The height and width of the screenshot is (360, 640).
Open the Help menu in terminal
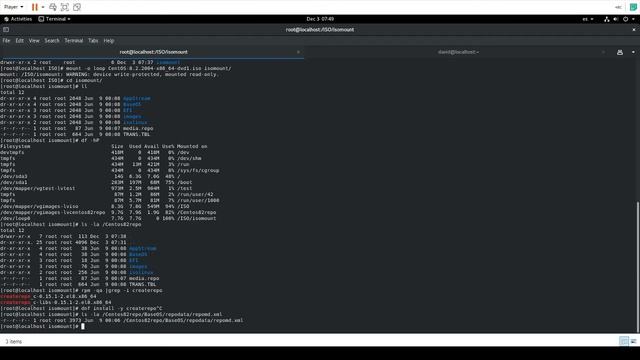coord(109,40)
